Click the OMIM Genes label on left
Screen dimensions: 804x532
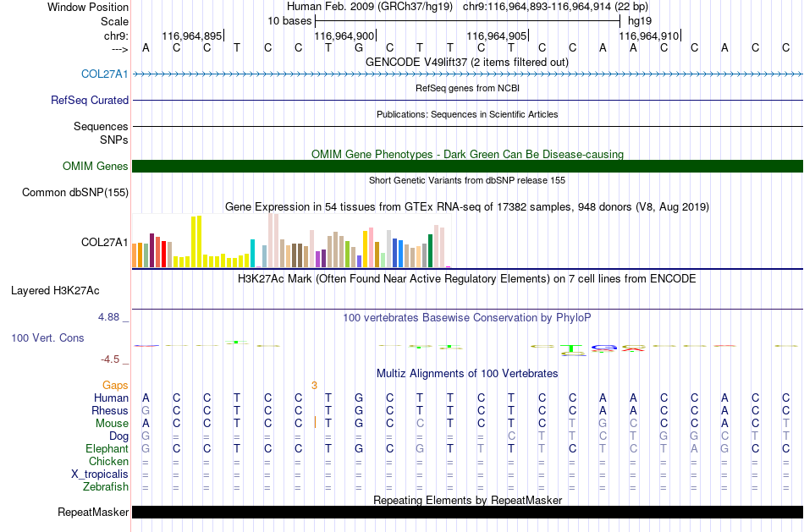point(96,166)
